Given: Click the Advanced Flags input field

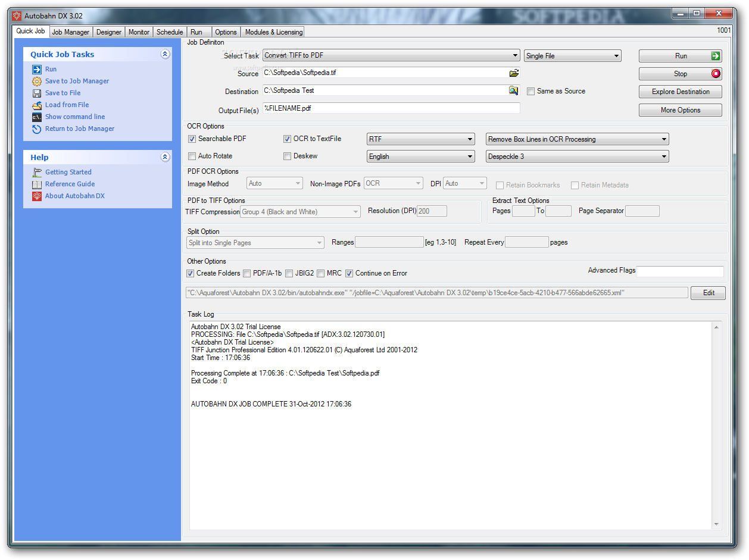Looking at the screenshot, I should pyautogui.click(x=680, y=271).
